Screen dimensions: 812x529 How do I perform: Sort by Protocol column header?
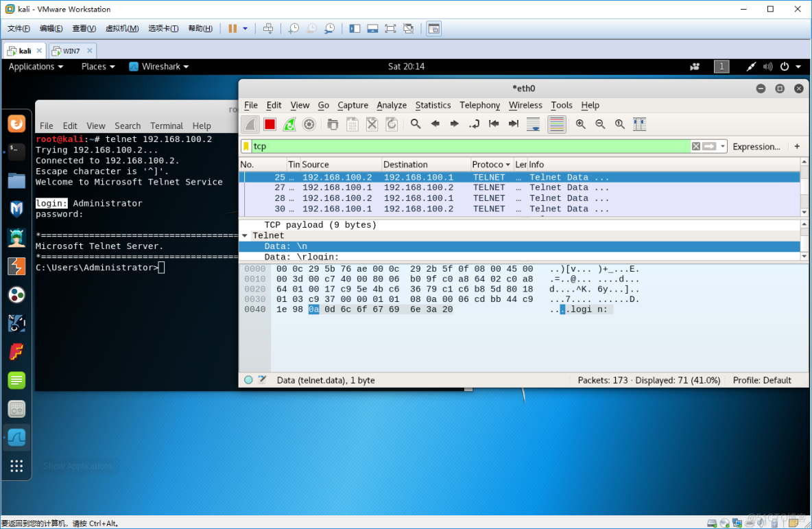tap(491, 164)
